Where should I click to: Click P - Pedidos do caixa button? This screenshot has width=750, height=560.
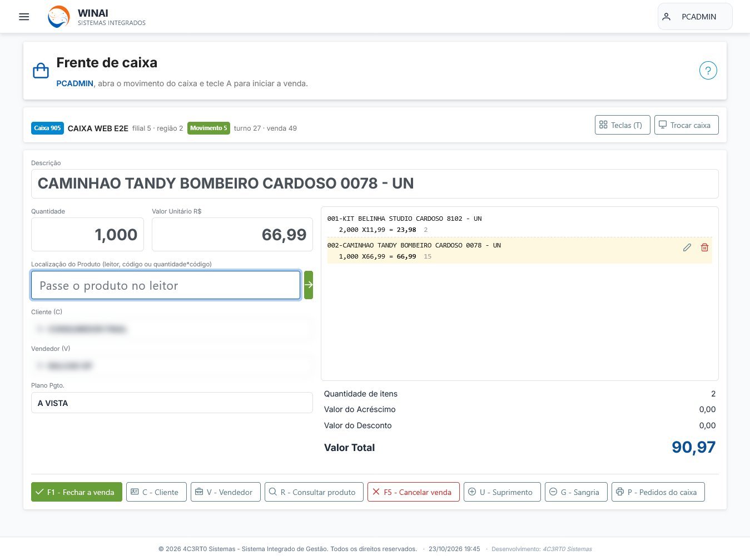pos(658,492)
